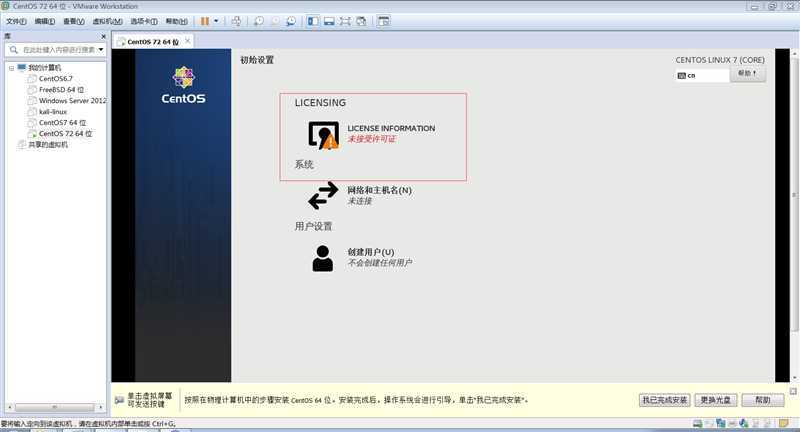Select 我的计算机 in the library tree

coord(44,68)
